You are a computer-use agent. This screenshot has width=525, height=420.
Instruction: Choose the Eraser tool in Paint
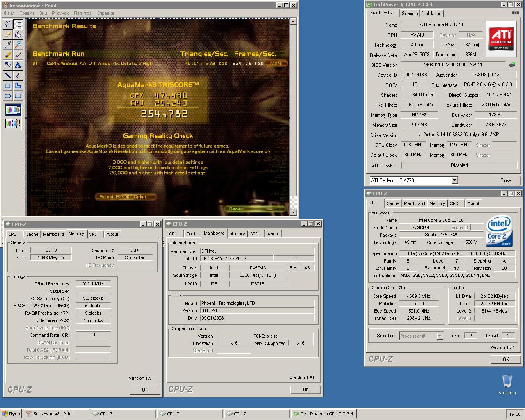pos(8,34)
